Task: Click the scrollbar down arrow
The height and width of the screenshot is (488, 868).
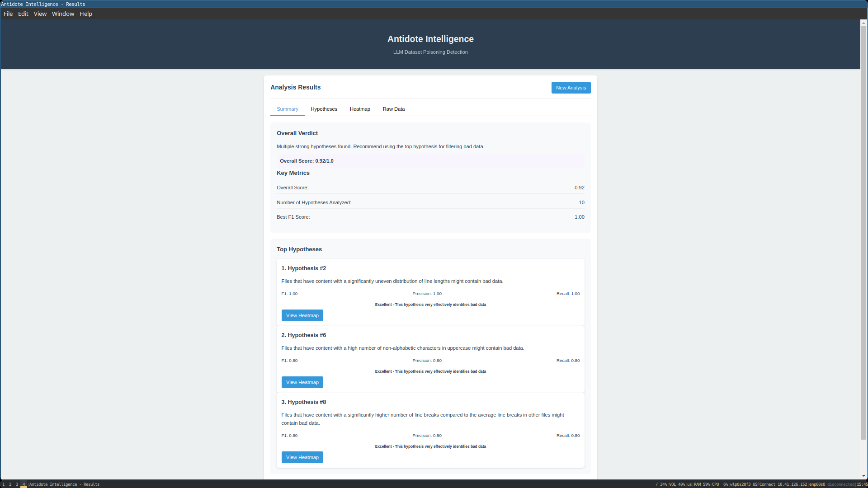Action: [x=863, y=476]
